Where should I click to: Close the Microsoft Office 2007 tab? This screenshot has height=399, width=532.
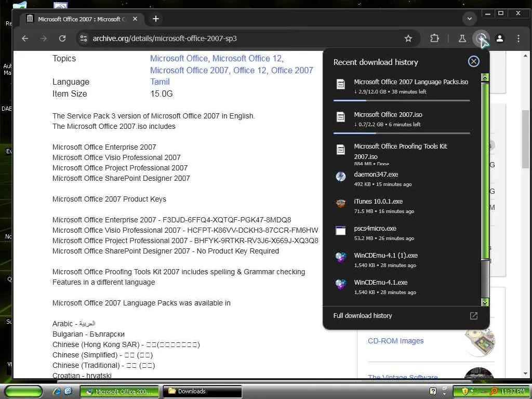pos(135,19)
